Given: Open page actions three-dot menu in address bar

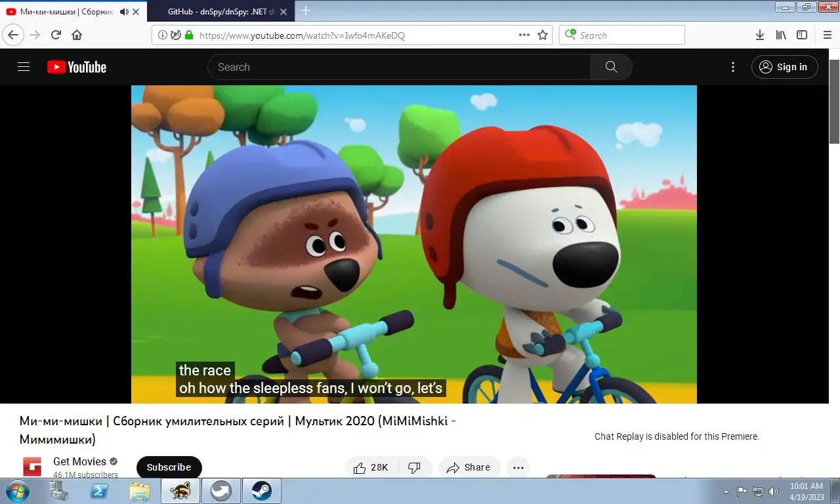Looking at the screenshot, I should coord(524,35).
